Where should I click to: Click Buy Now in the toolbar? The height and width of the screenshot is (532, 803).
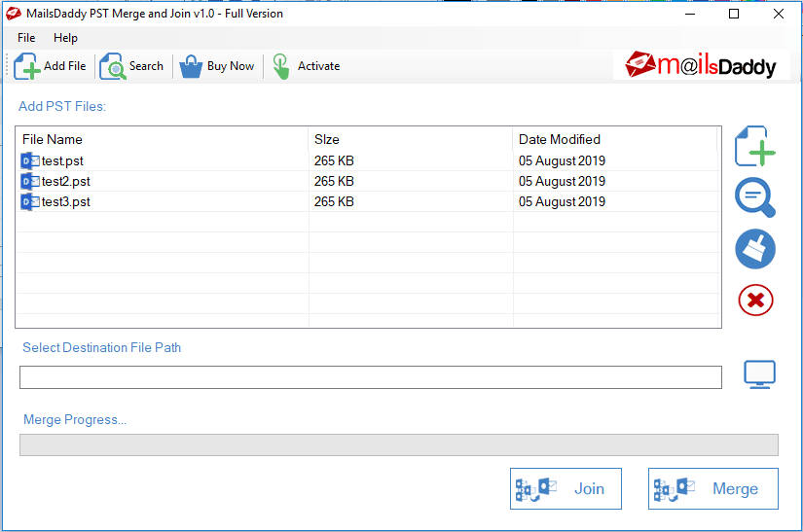pyautogui.click(x=217, y=66)
